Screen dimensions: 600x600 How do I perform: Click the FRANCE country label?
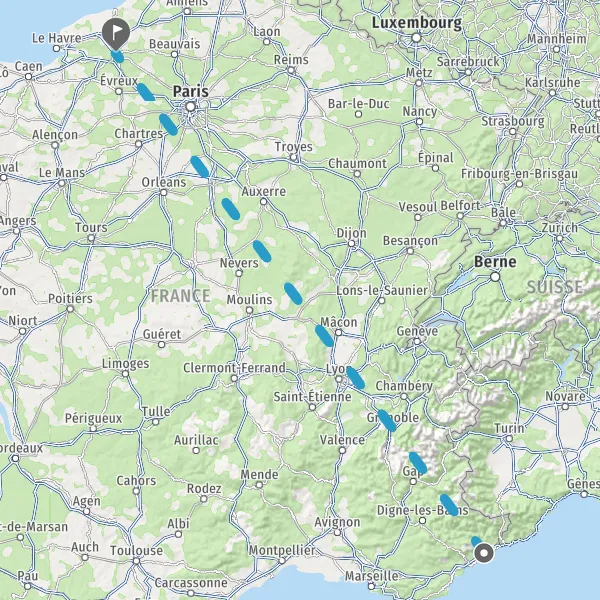click(x=180, y=296)
